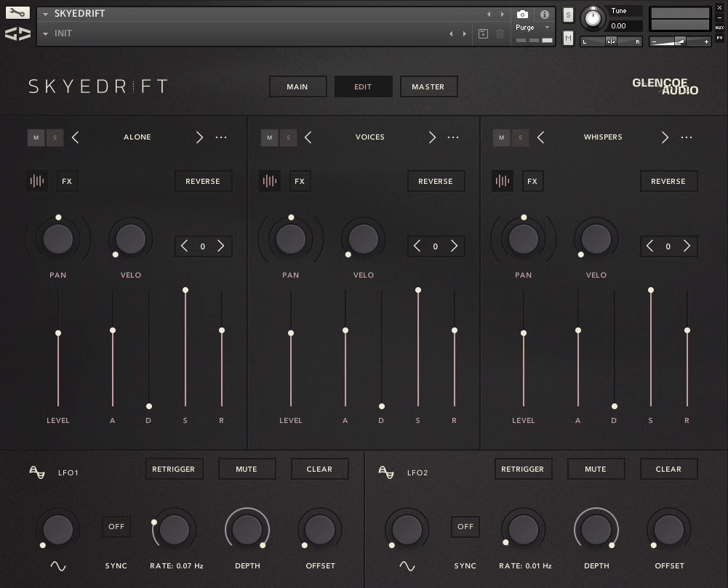Screen dimensions: 728x588
Task: Select next sound after VOICES
Action: 432,137
